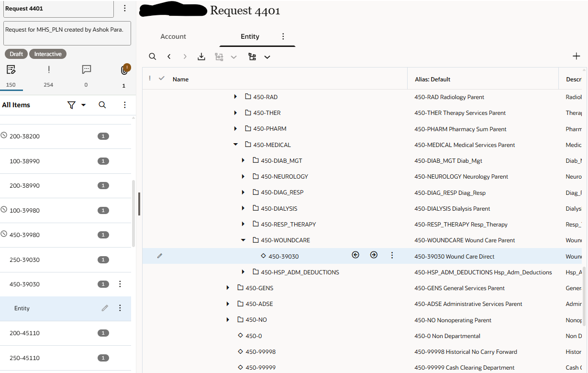Open the three-dot menu on the Entity row

pyautogui.click(x=120, y=308)
